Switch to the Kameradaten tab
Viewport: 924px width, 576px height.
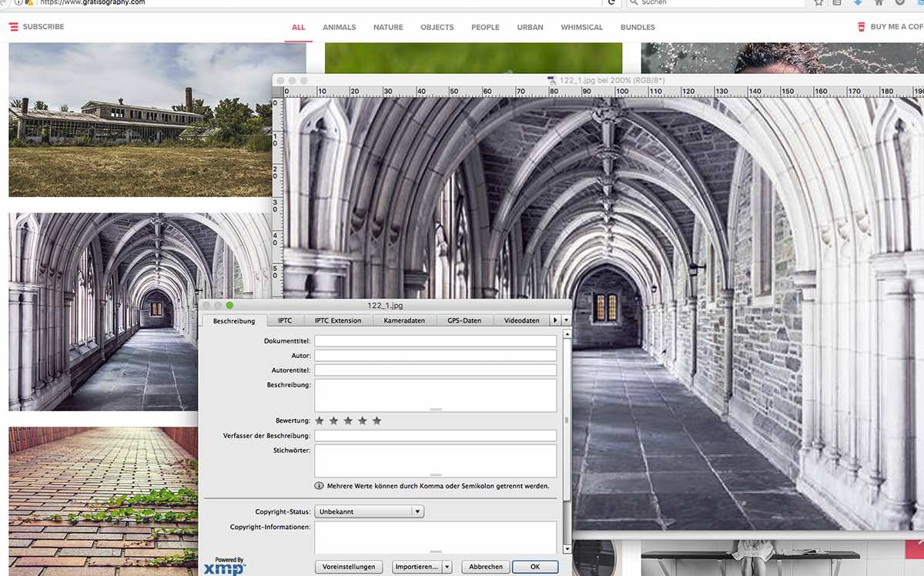[x=404, y=320]
